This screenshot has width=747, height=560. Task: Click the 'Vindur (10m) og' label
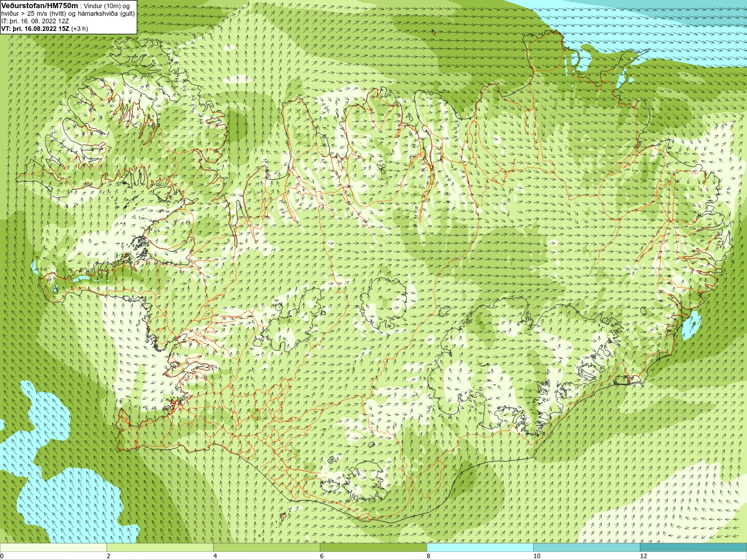107,6
